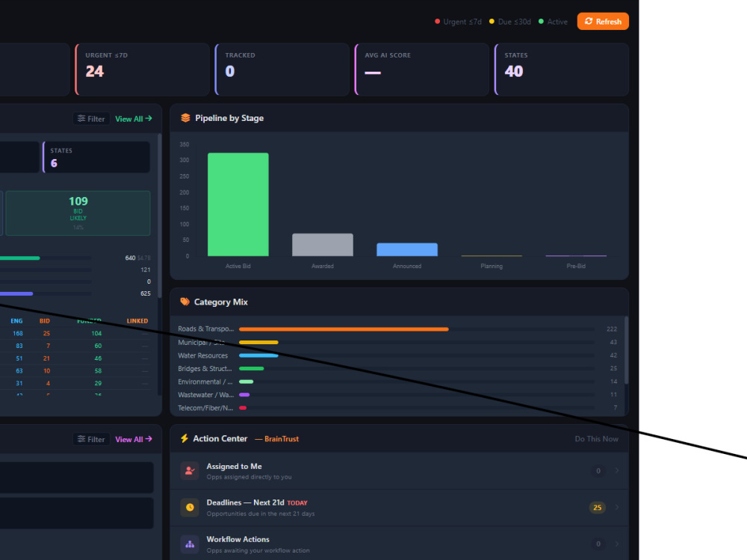The image size is (747, 560).
Task: Click the ENG column header
Action: [x=16, y=321]
